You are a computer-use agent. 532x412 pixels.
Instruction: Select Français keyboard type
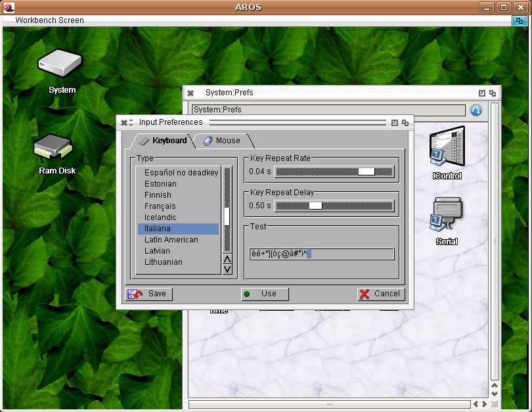[x=160, y=206]
